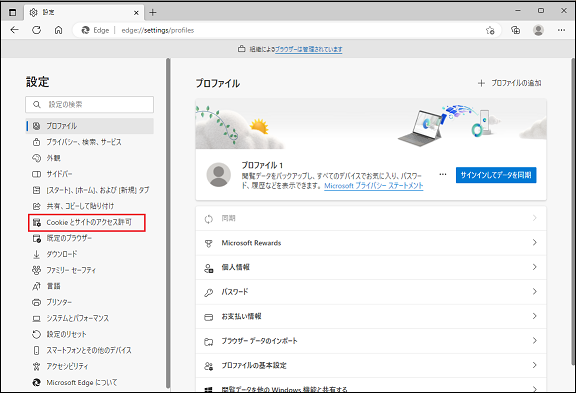Click the main page vertical scrollbar
The height and width of the screenshot is (393, 576).
[573, 211]
